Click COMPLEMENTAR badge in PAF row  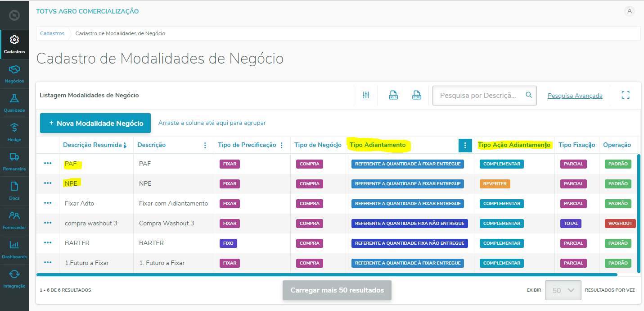pyautogui.click(x=502, y=164)
